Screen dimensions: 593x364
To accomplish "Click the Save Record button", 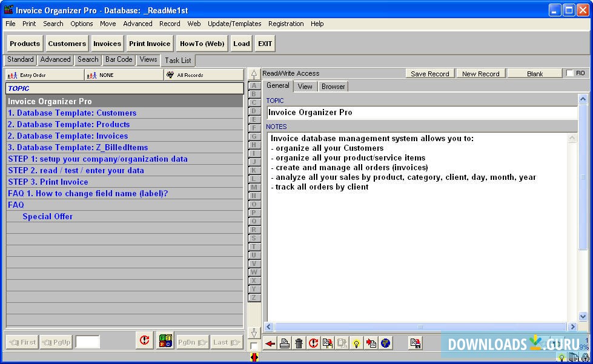I will point(430,74).
